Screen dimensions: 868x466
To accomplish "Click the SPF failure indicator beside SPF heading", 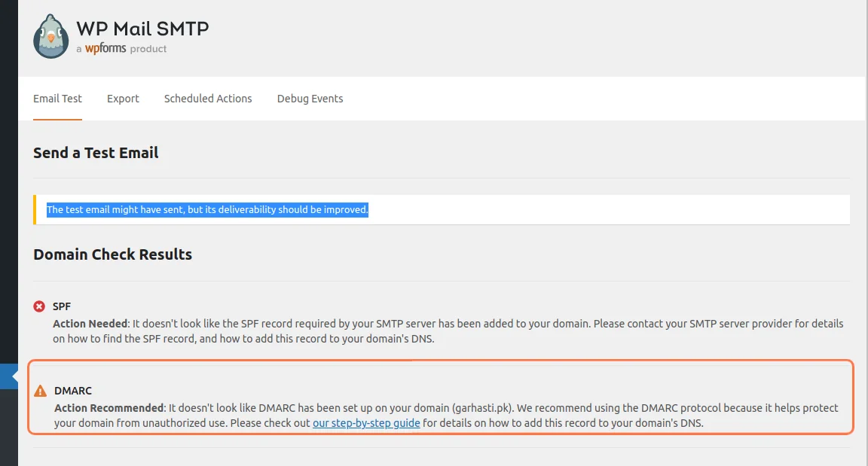I will 38,306.
